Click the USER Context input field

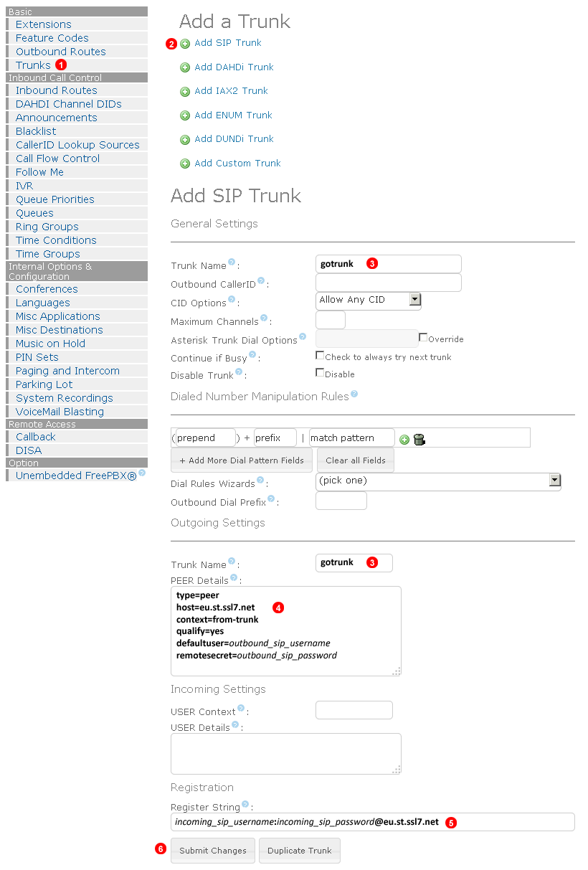tap(354, 710)
